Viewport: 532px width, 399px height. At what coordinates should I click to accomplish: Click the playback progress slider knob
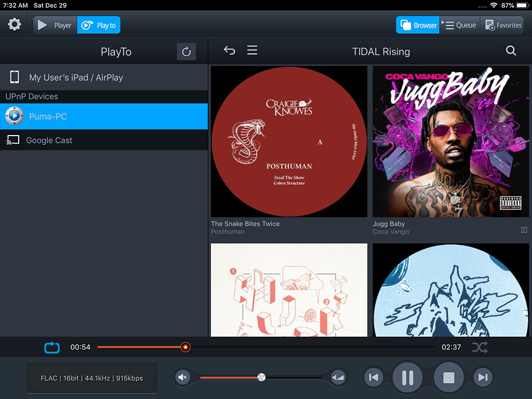[x=185, y=347]
